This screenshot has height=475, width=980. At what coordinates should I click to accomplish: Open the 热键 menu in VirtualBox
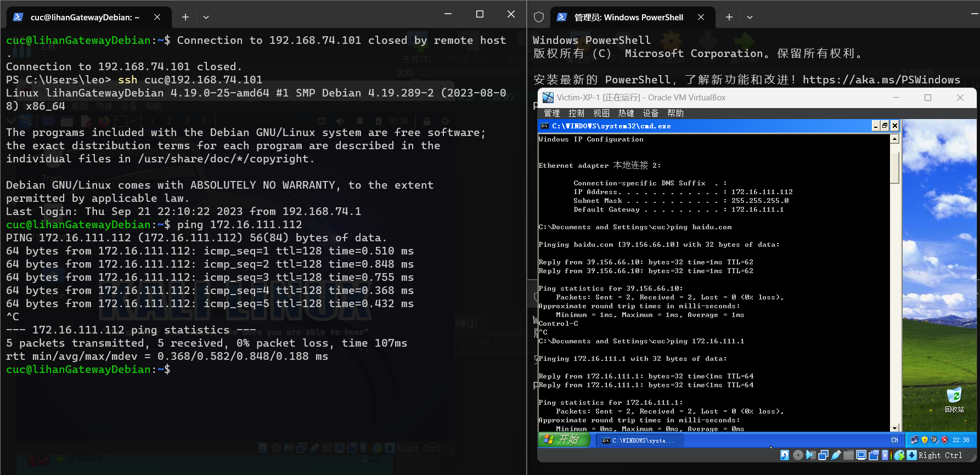(x=626, y=113)
